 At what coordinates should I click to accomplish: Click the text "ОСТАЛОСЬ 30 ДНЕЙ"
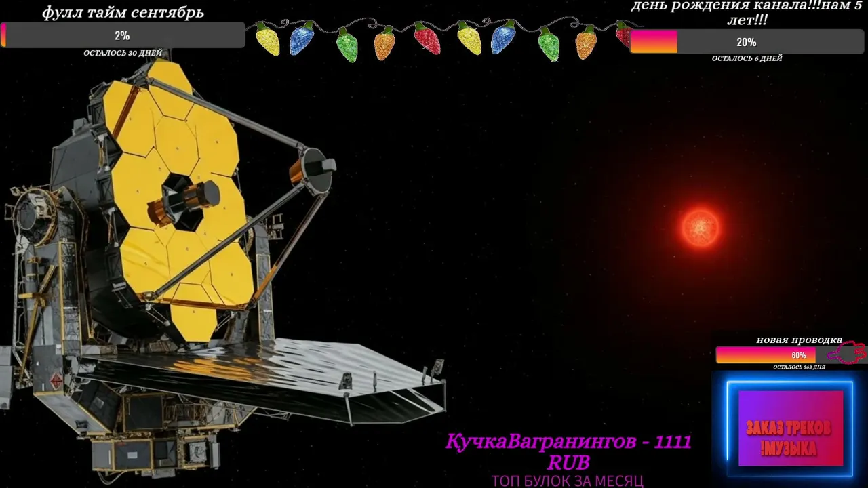pos(123,53)
